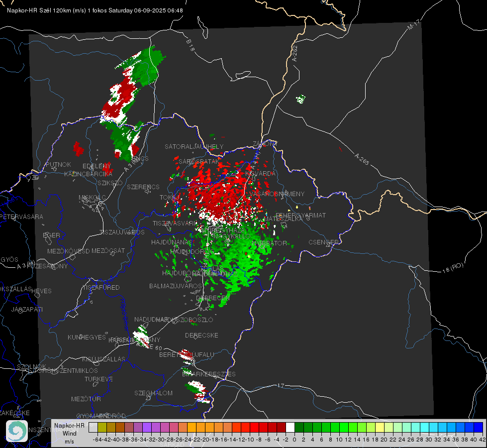Click the KUNHEGYES town label

(87, 337)
